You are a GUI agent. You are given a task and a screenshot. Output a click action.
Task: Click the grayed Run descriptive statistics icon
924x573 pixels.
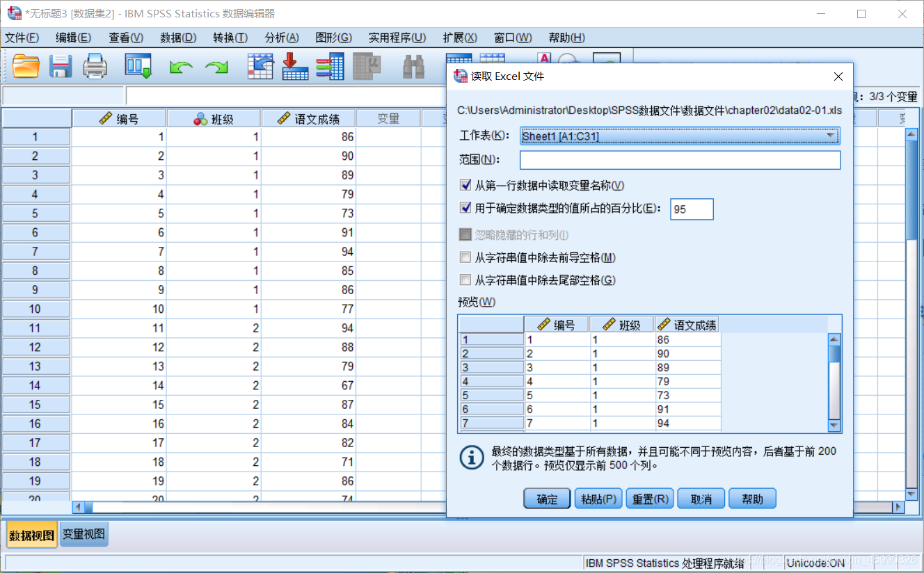tap(367, 66)
